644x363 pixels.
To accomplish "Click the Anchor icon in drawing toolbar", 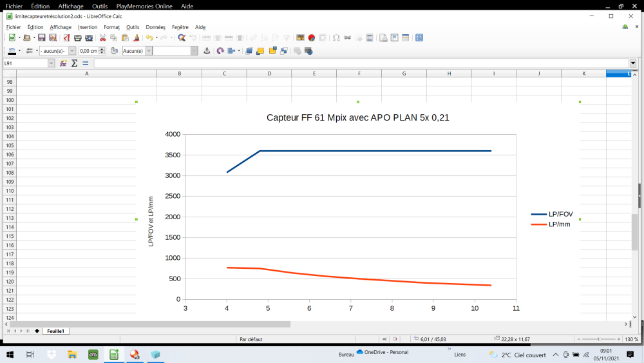I will [x=207, y=51].
